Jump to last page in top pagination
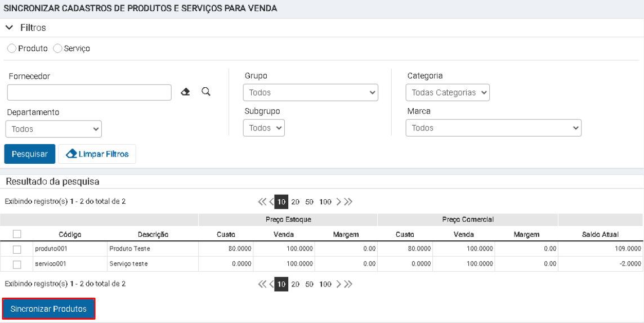Screen dimensions: 644x323 (x=348, y=202)
